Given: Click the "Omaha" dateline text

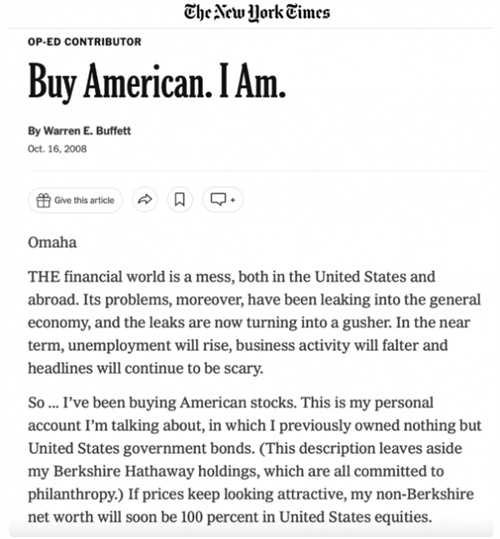Looking at the screenshot, I should 52,243.
